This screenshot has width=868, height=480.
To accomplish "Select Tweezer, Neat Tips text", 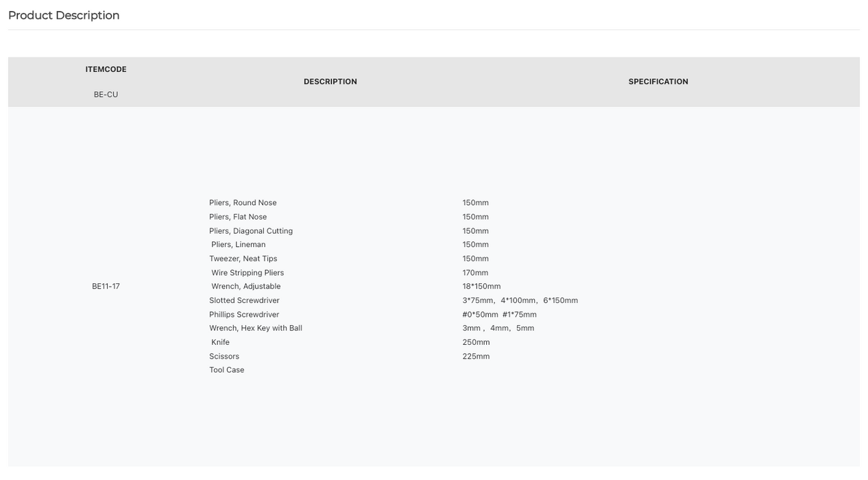I will 243,259.
